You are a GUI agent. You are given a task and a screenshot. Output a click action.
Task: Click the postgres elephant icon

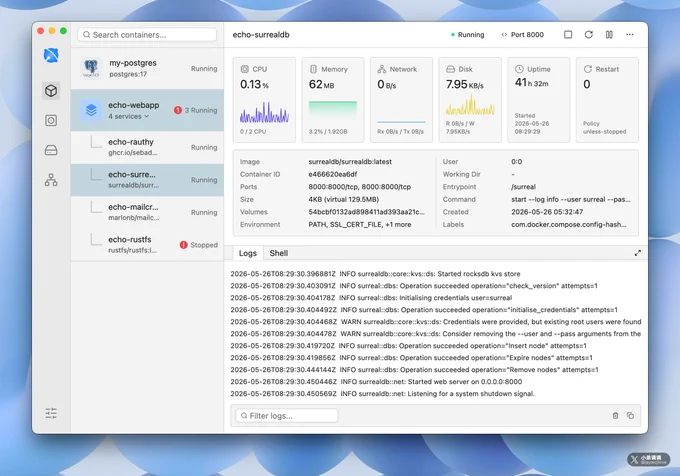pos(91,68)
